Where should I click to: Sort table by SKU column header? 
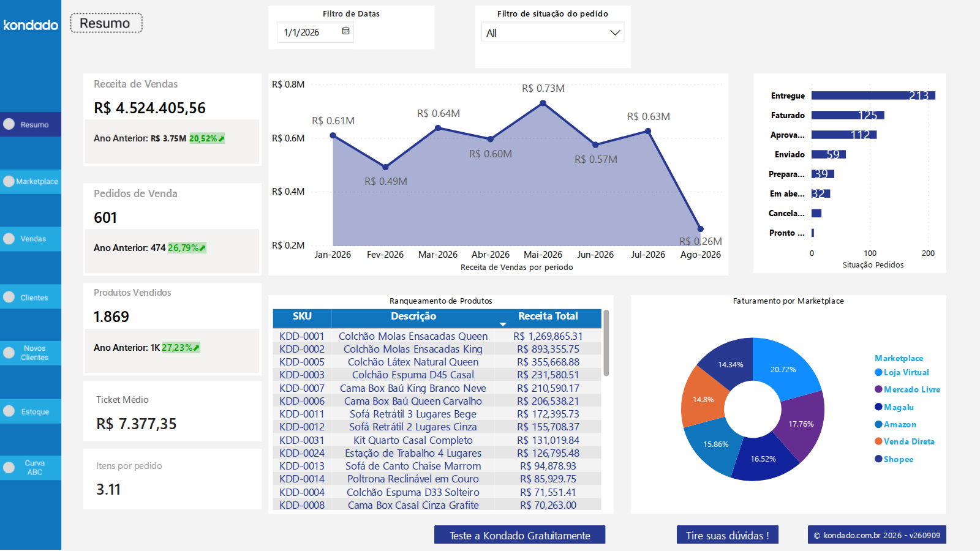click(302, 317)
